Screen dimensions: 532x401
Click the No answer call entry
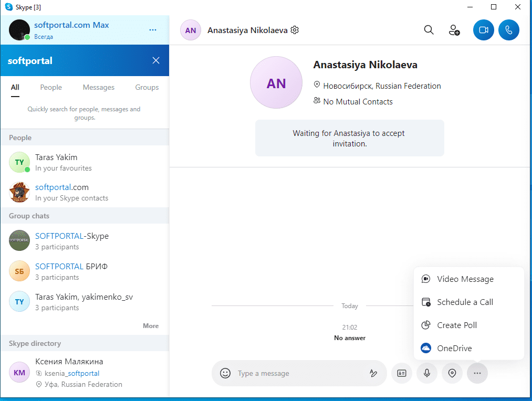[x=350, y=338]
